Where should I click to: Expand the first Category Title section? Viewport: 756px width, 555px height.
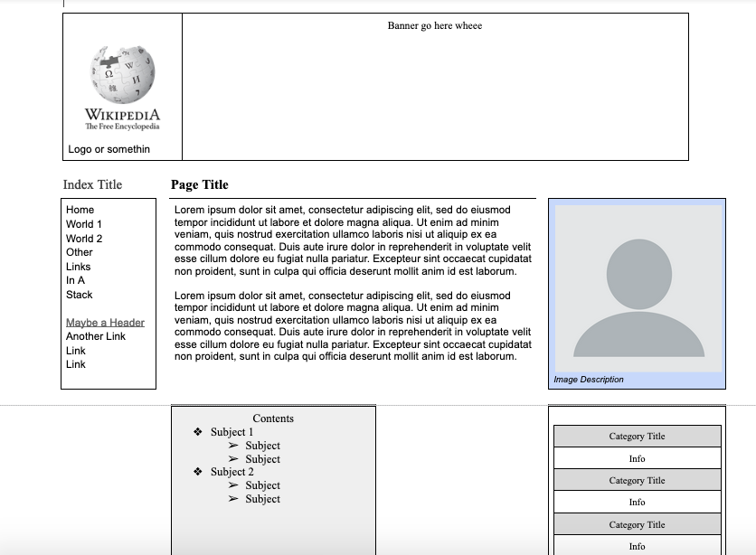point(637,436)
